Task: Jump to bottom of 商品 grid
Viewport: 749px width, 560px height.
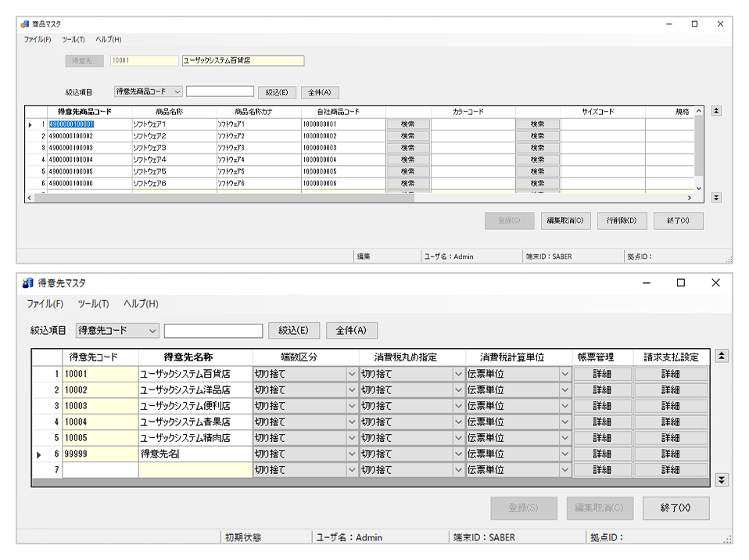Action: pyautogui.click(x=715, y=198)
